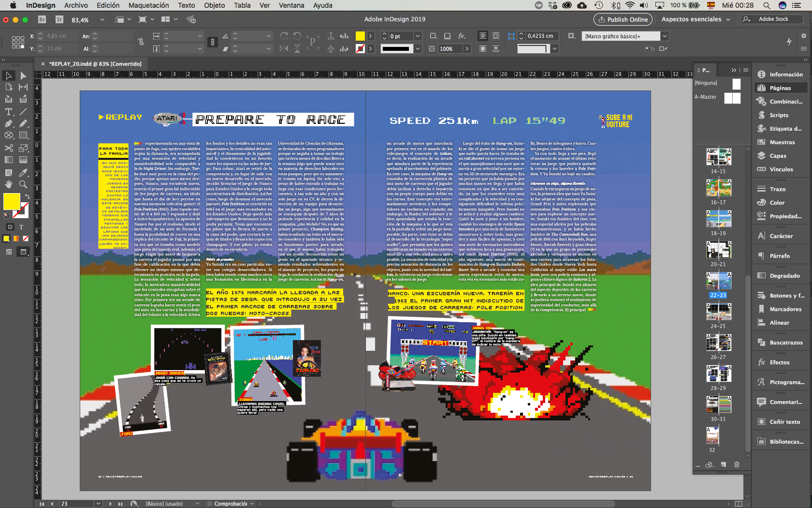Screen dimensions: 812x508
Task: Select the Scissors tool
Action: pos(8,148)
